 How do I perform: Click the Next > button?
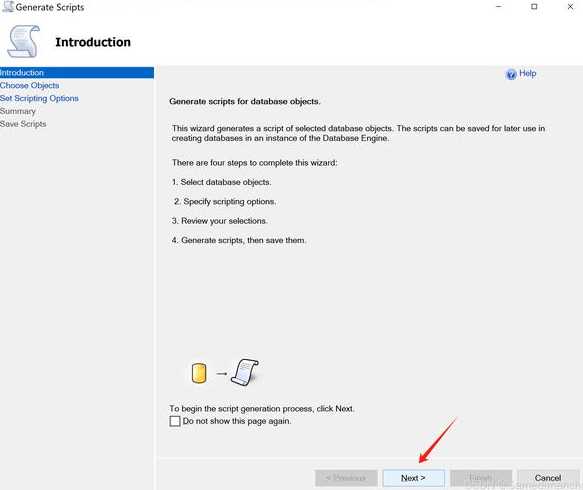pos(413,478)
